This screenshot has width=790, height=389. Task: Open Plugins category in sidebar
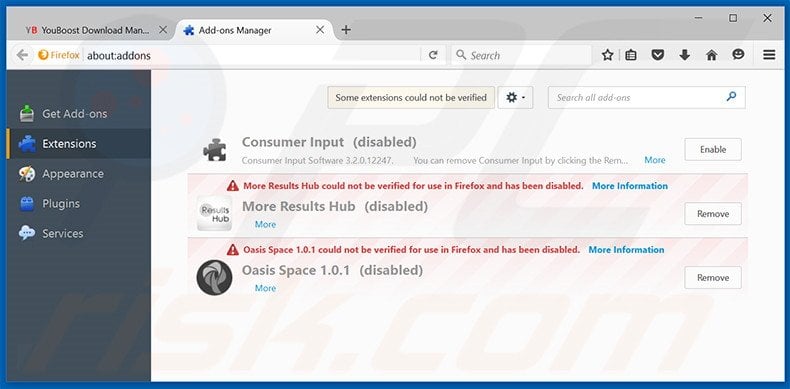pyautogui.click(x=79, y=204)
